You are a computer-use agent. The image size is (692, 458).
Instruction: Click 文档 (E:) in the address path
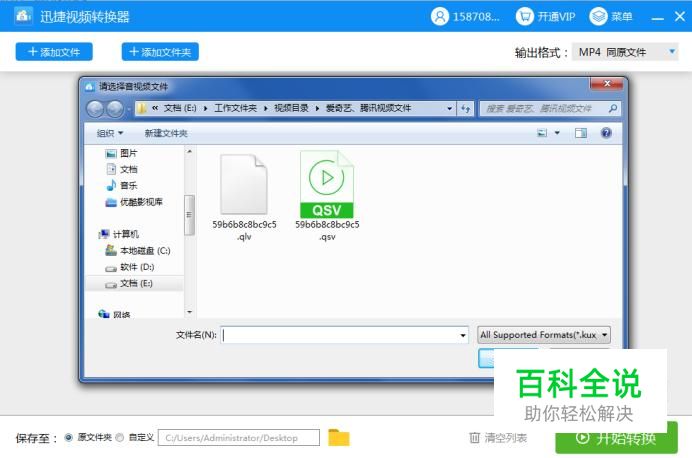(180, 108)
